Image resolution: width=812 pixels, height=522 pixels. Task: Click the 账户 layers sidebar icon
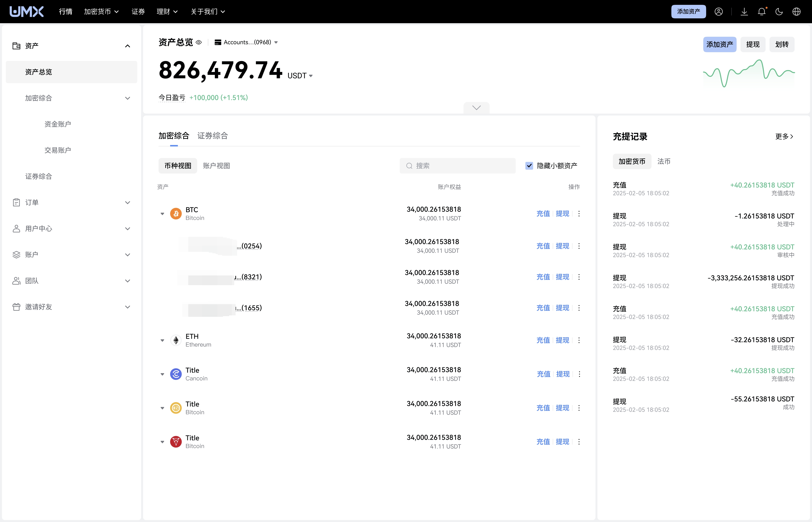(x=16, y=254)
